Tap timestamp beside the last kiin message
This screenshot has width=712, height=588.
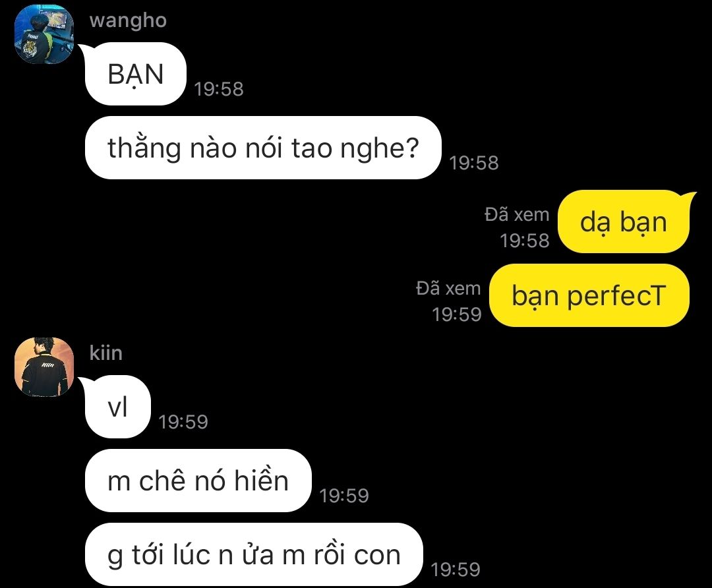click(x=456, y=570)
